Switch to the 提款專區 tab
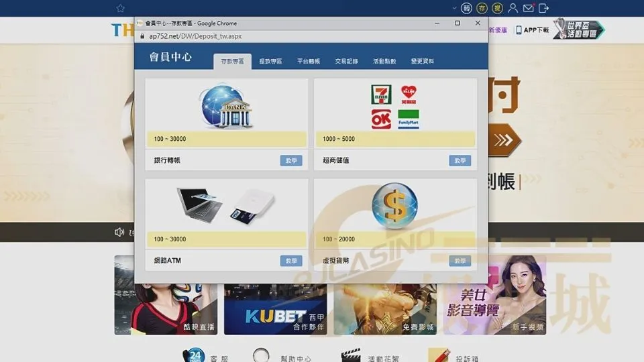 (270, 61)
